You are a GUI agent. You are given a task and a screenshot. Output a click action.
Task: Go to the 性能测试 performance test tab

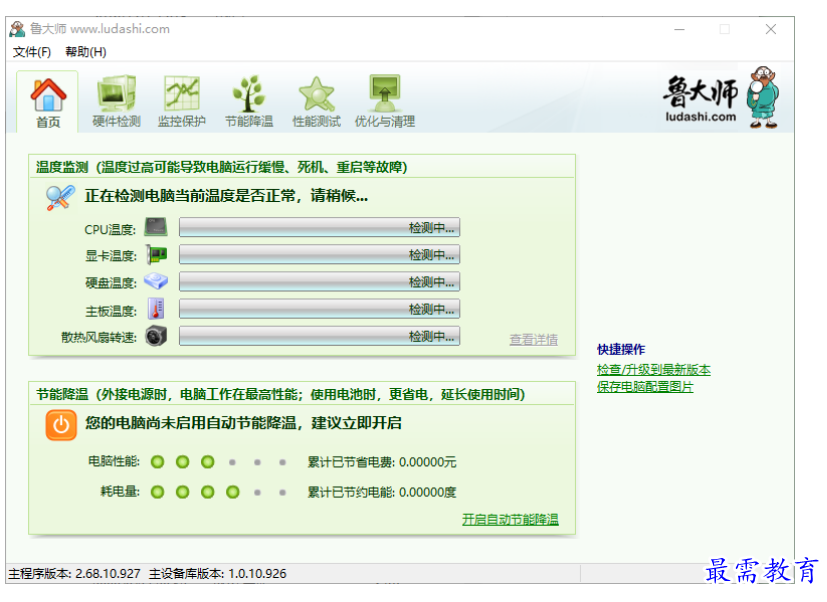316,102
